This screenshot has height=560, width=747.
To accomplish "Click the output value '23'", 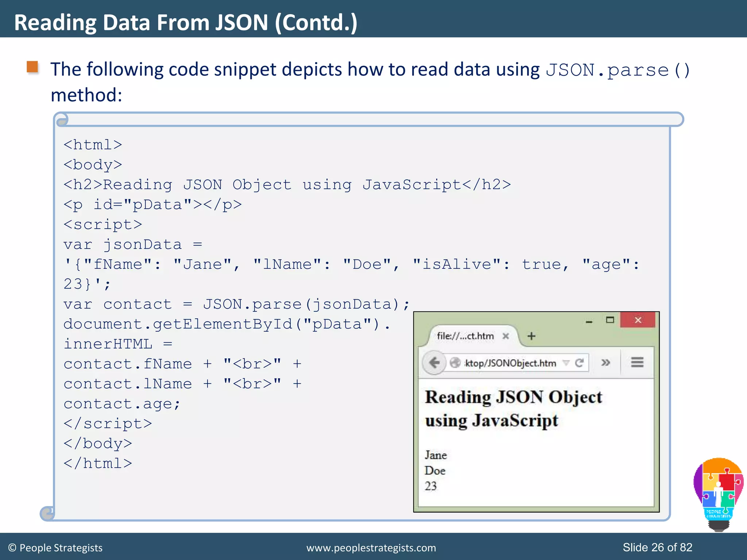I will [x=430, y=486].
